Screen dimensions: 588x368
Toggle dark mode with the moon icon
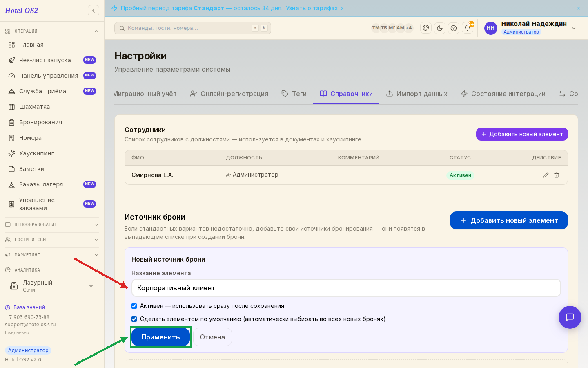coord(440,28)
